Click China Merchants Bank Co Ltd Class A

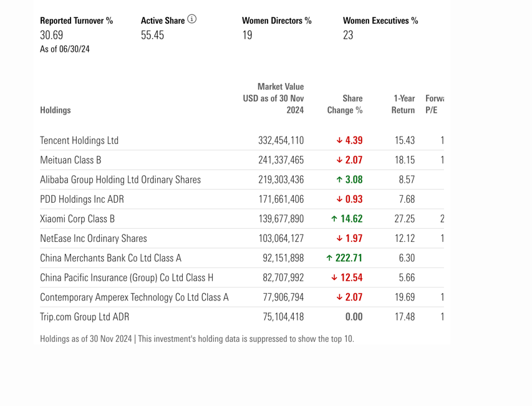110,258
